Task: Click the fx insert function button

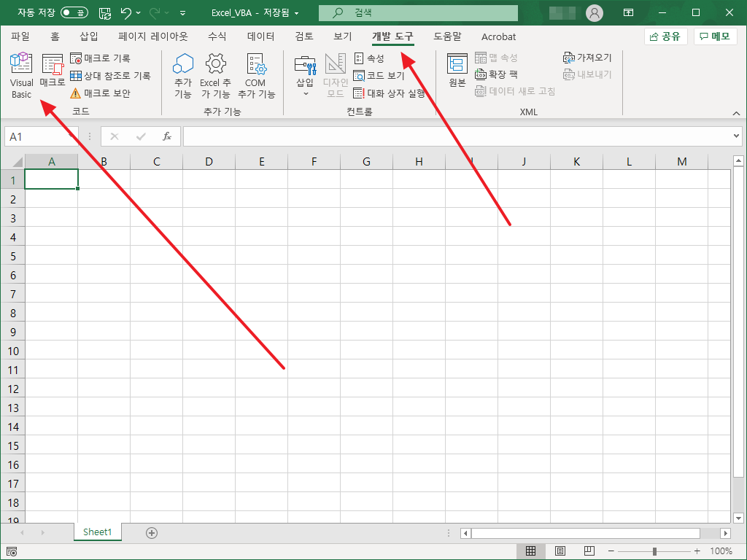Action: point(167,136)
